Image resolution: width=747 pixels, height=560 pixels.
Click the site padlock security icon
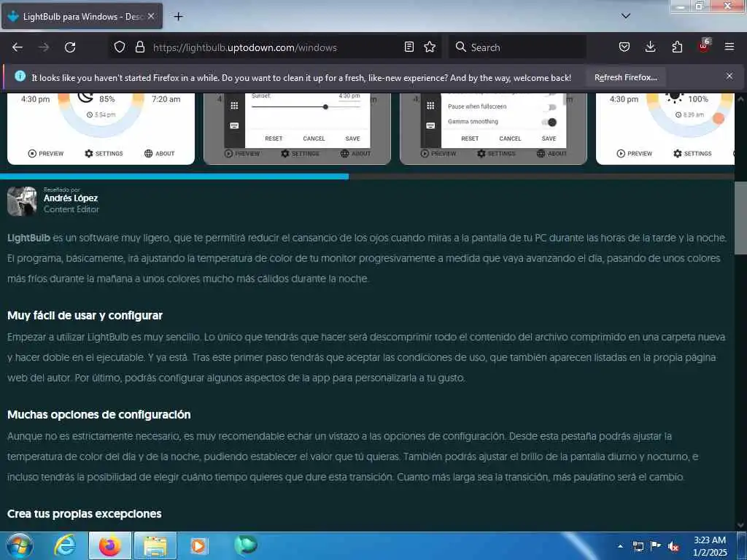[139, 47]
